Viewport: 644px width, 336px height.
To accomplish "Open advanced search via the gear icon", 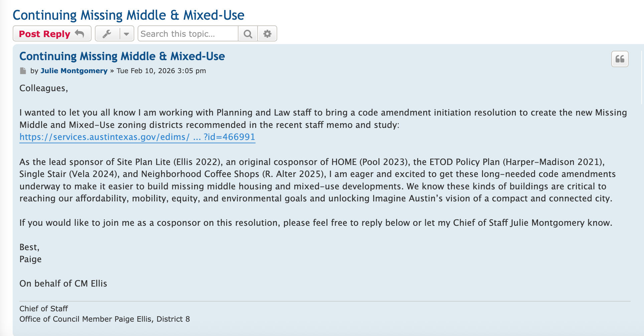I will coord(267,34).
